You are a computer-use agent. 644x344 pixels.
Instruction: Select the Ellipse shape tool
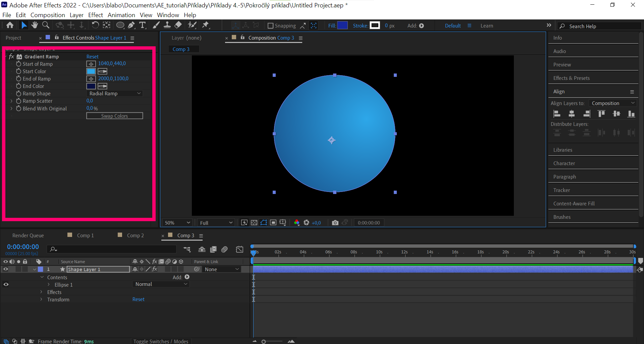point(120,25)
